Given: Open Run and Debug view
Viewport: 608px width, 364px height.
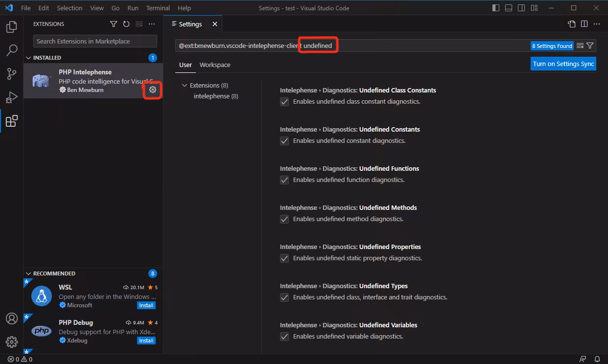Looking at the screenshot, I should tap(12, 97).
